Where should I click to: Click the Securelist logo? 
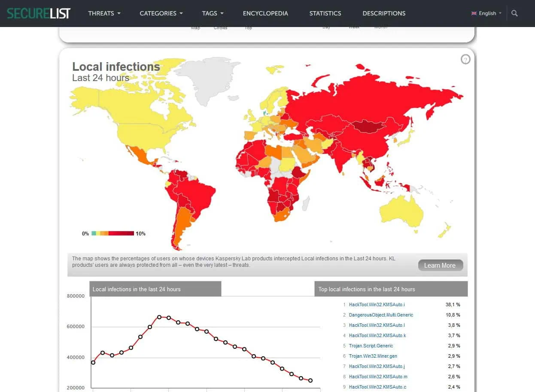pos(39,13)
